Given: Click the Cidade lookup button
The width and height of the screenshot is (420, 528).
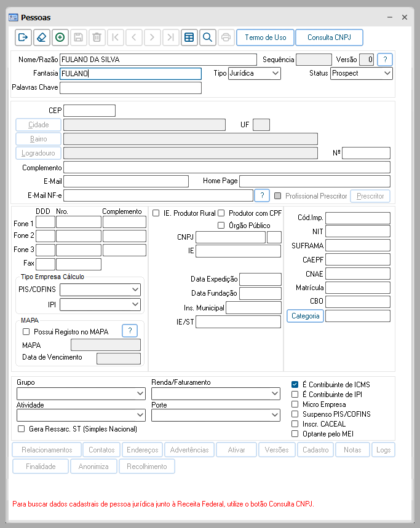Looking at the screenshot, I should [x=38, y=125].
